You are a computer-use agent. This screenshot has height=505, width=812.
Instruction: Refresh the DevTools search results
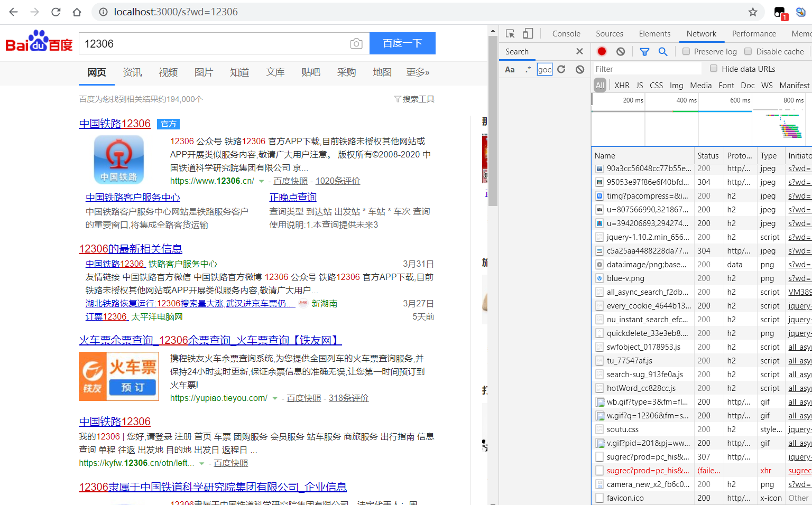click(561, 69)
